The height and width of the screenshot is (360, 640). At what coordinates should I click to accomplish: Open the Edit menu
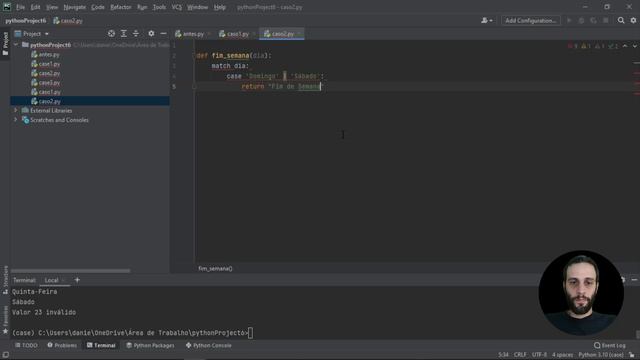point(36,7)
